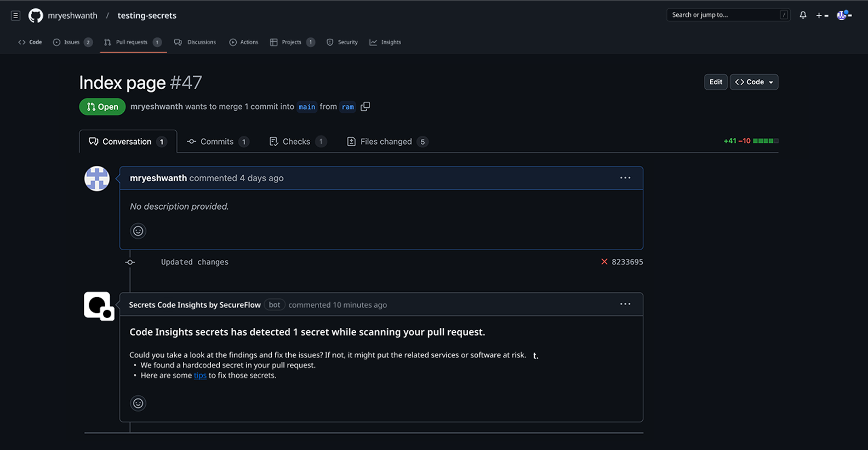Click the Index page #47 title
Image resolution: width=868 pixels, height=450 pixels.
click(140, 83)
